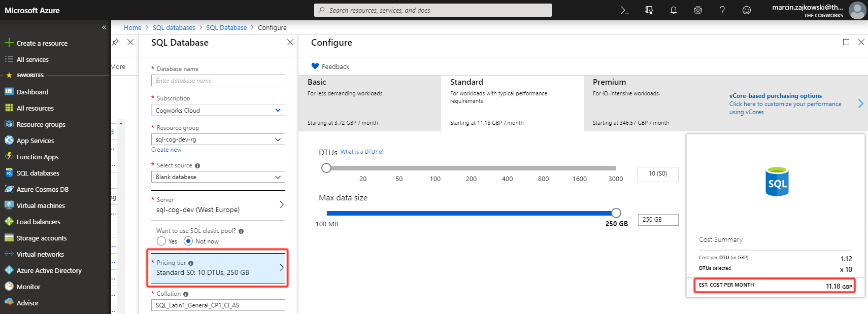
Task: Open the directory and subscription filter
Action: [649, 10]
